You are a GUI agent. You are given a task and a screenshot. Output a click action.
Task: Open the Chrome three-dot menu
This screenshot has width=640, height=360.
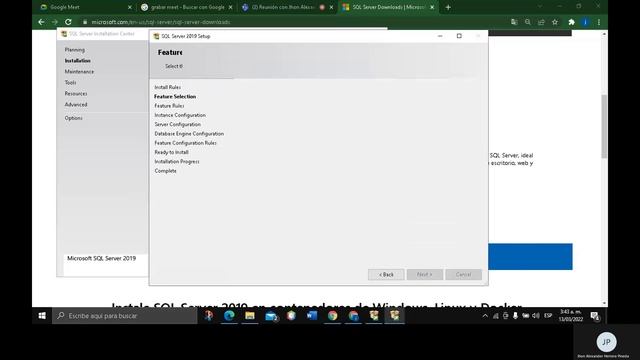click(x=599, y=22)
